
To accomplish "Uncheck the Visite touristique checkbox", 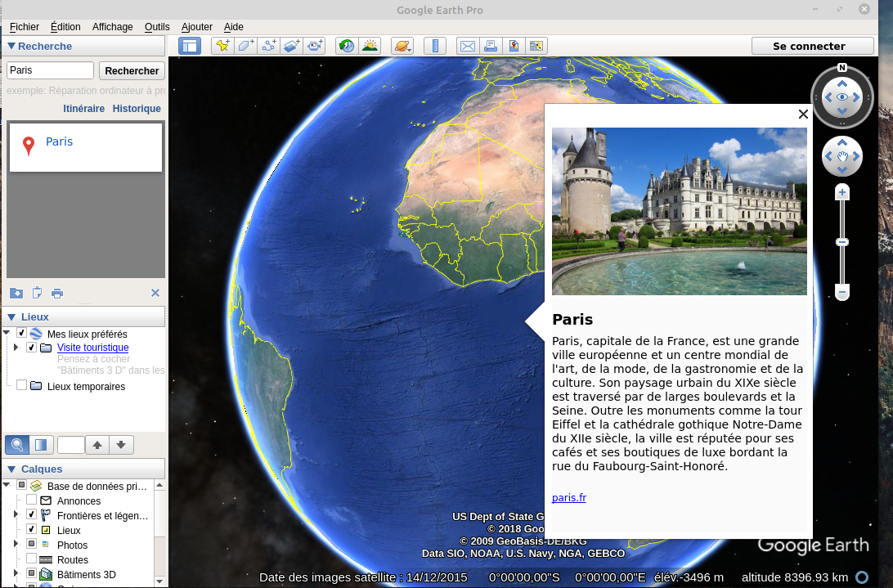I will coord(31,348).
